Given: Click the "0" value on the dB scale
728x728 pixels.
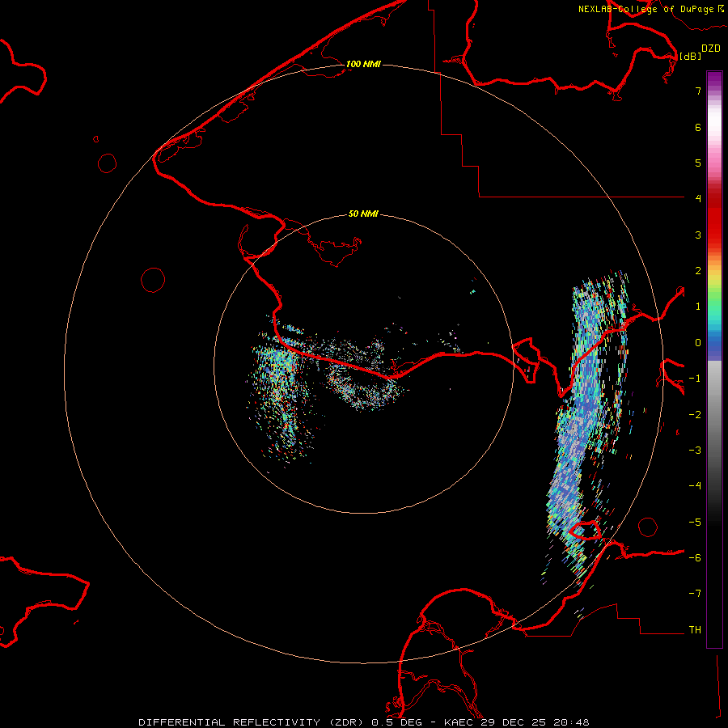Looking at the screenshot, I should 698,343.
